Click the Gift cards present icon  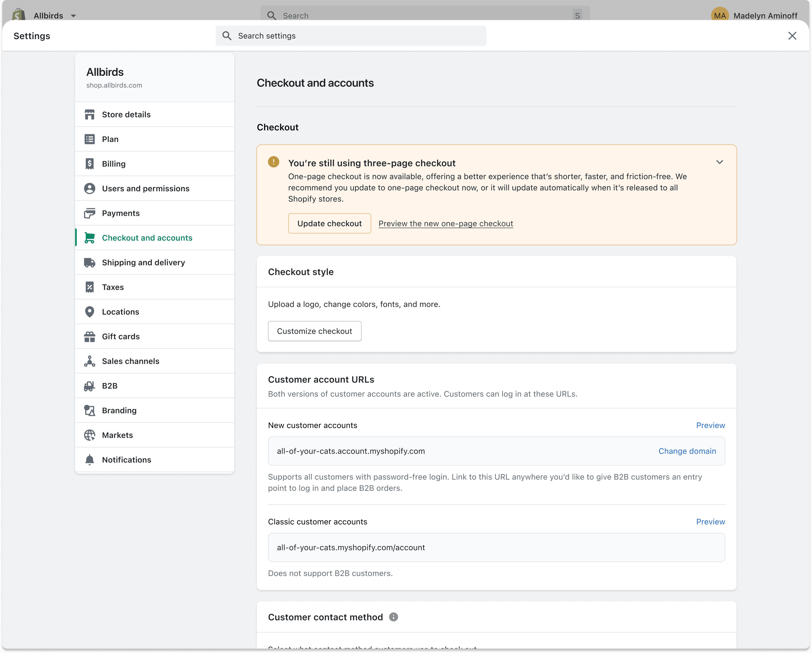point(90,337)
